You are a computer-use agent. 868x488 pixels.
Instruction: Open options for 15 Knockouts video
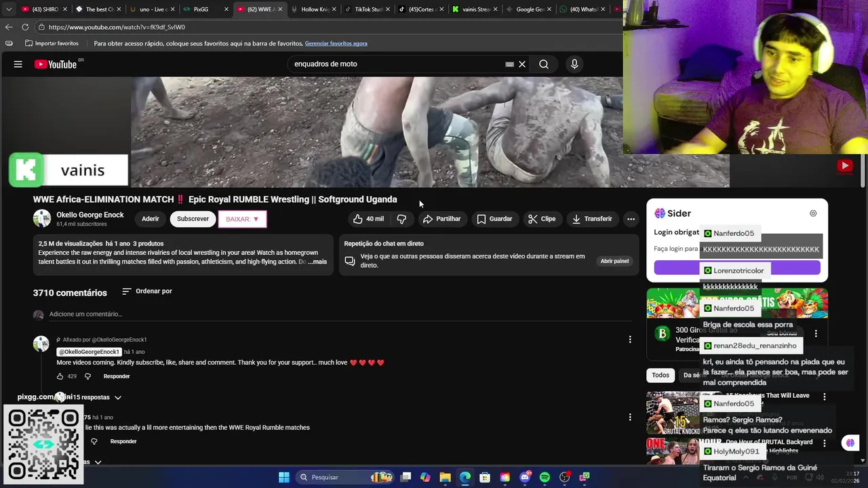[x=825, y=396]
